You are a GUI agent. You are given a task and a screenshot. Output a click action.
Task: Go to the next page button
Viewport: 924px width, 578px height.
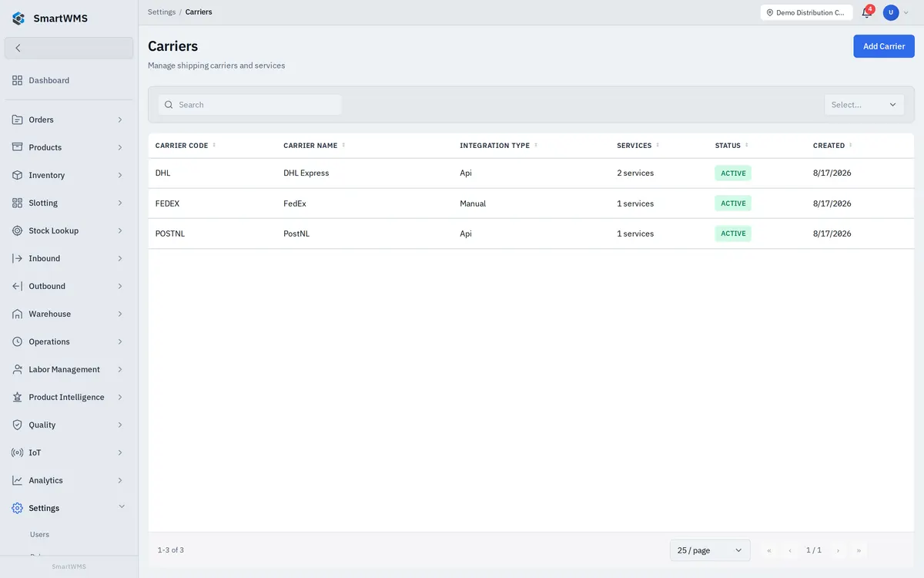[x=838, y=550]
